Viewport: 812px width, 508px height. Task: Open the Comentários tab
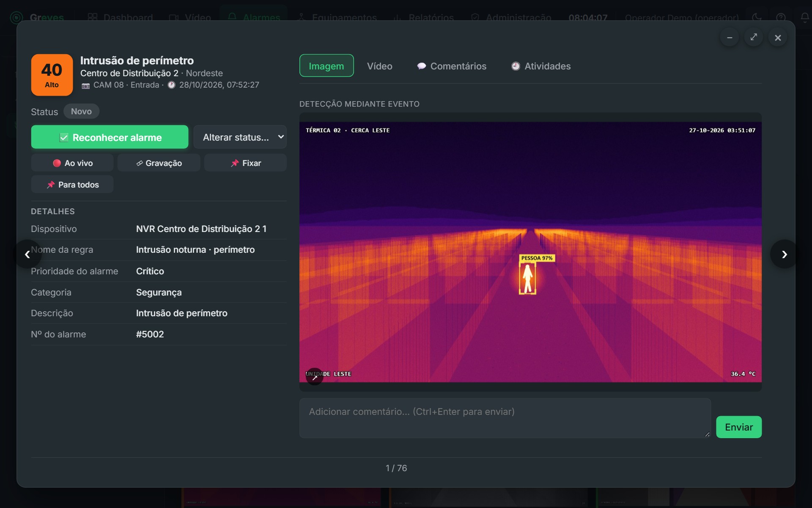click(x=452, y=66)
